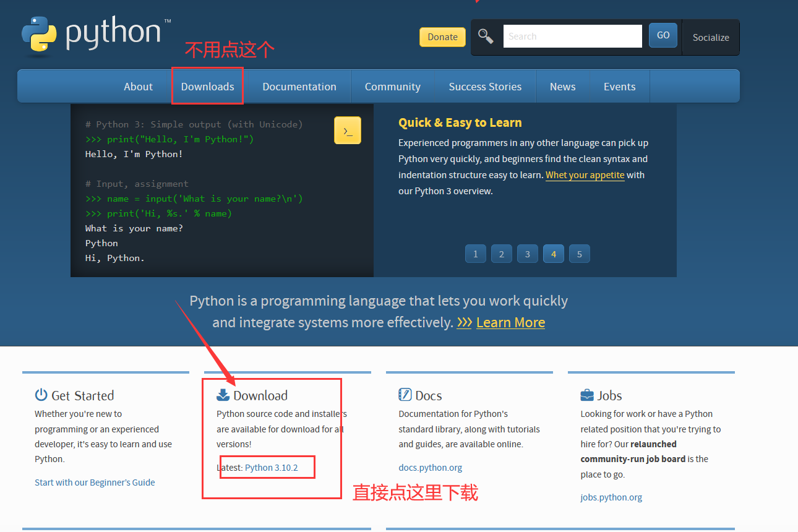Switch to slide 5 of the carousel
798x532 pixels.
pyautogui.click(x=580, y=254)
